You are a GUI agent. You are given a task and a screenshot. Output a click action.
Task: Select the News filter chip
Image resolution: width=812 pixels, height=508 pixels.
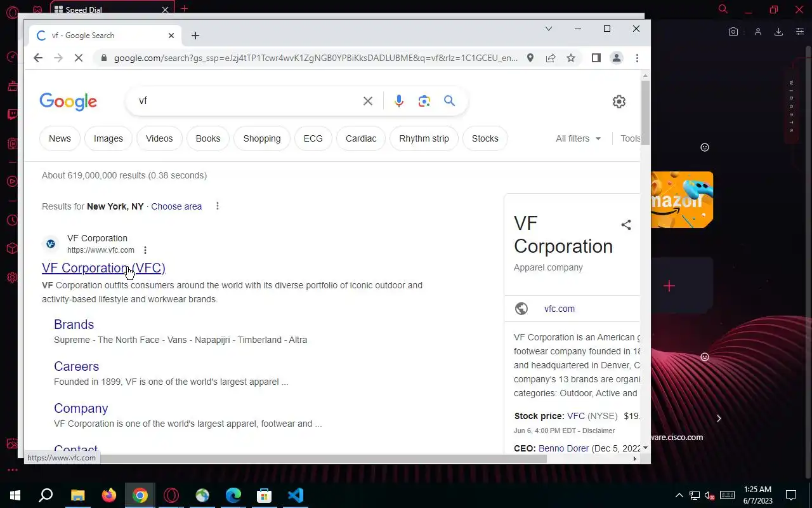(x=60, y=138)
